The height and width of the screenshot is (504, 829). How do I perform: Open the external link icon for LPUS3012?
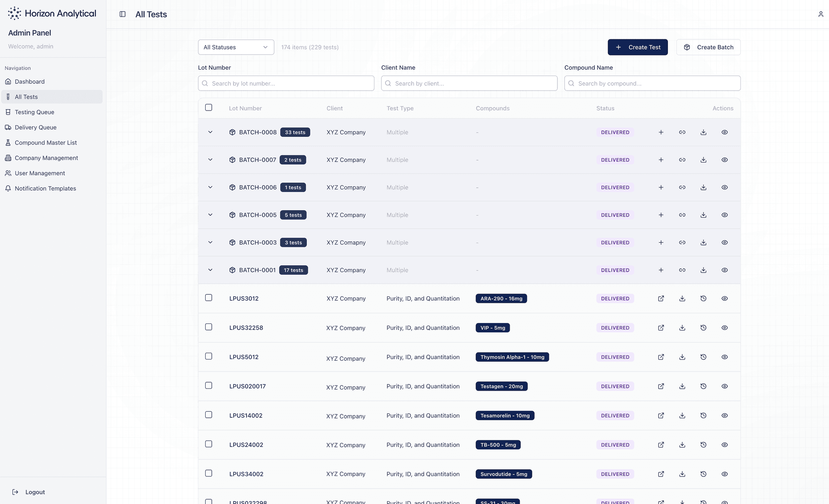tap(661, 298)
